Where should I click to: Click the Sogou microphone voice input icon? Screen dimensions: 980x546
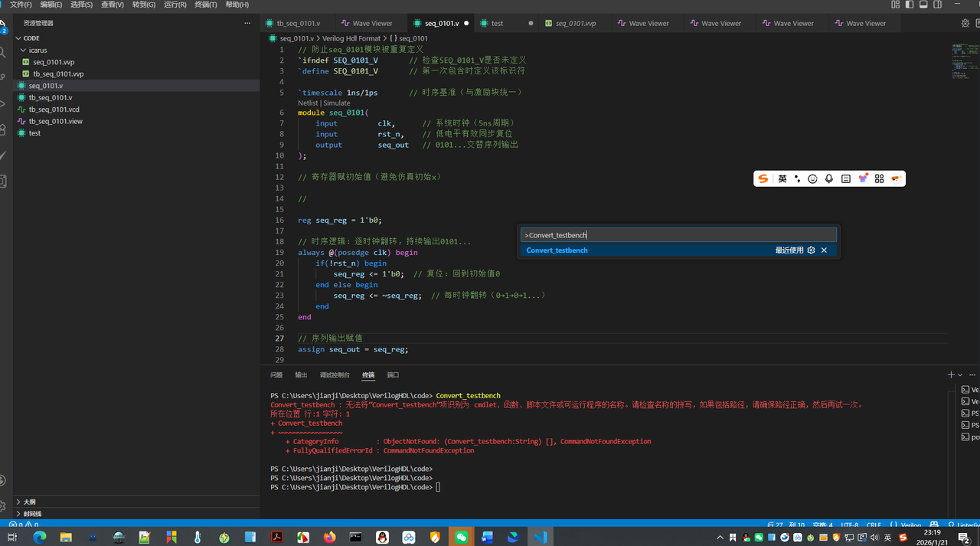point(829,178)
